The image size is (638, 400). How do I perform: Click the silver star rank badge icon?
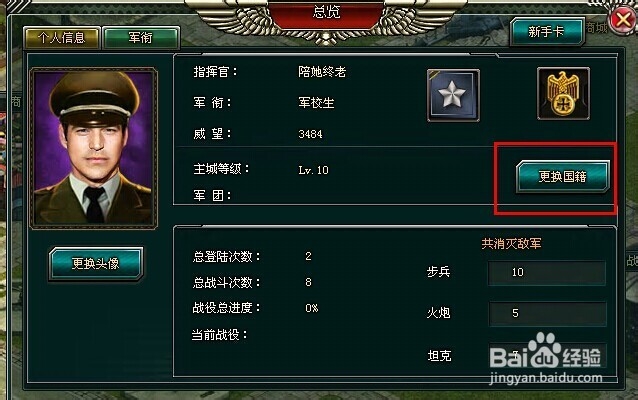pos(453,95)
